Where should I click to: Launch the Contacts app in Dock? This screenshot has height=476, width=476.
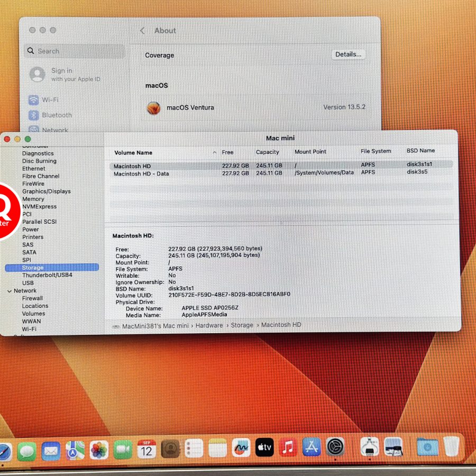170,448
